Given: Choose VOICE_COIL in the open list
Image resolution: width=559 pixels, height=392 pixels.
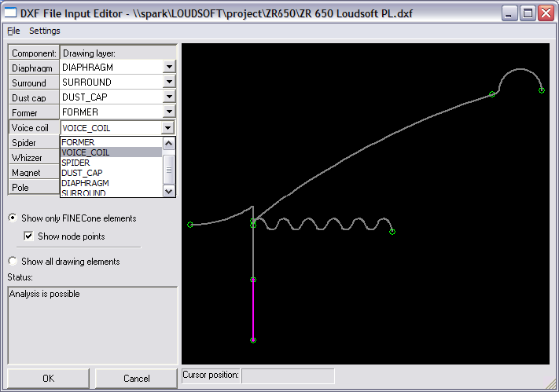Looking at the screenshot, I should tap(111, 152).
